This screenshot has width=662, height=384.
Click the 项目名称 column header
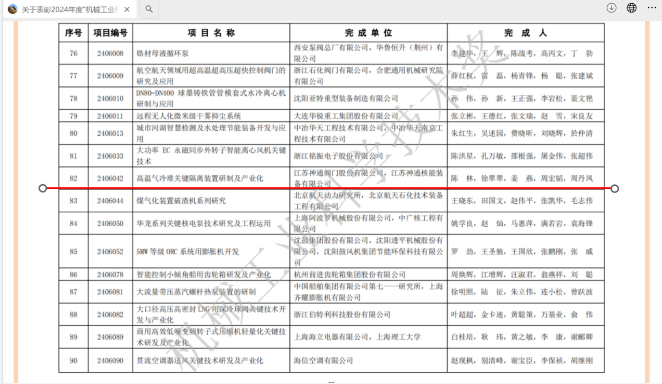click(x=211, y=32)
